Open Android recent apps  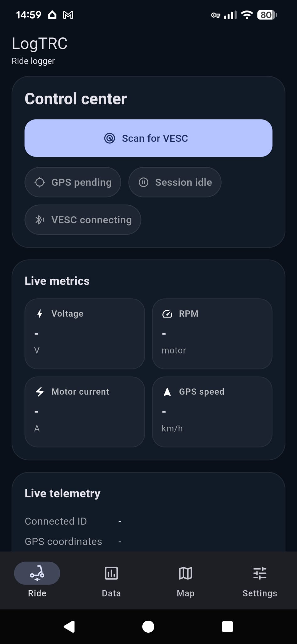227,626
